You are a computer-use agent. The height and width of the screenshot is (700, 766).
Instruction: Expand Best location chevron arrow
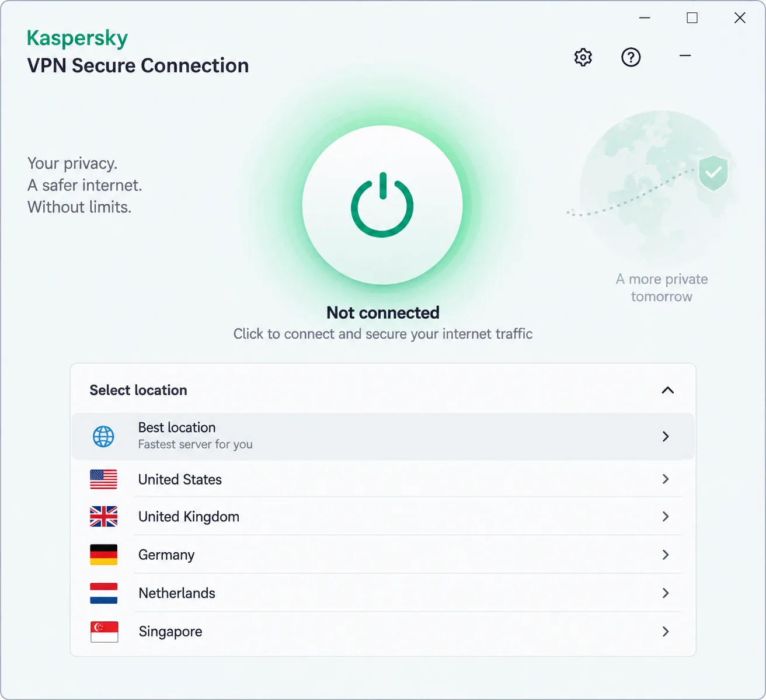(666, 436)
